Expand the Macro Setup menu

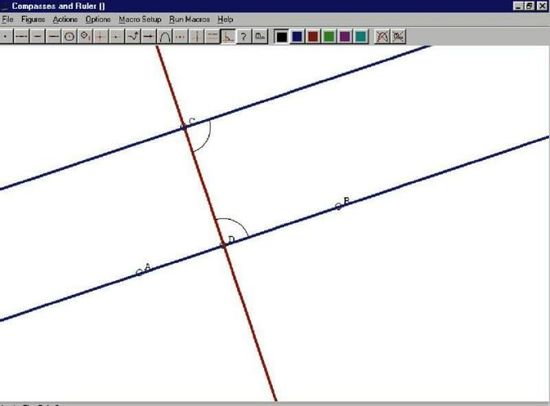click(140, 19)
